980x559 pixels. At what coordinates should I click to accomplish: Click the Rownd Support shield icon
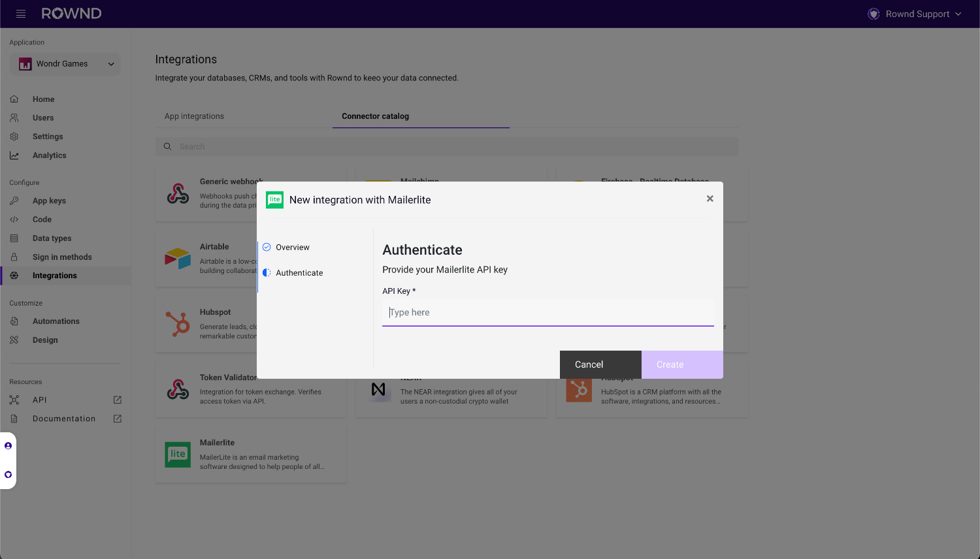[x=874, y=14]
